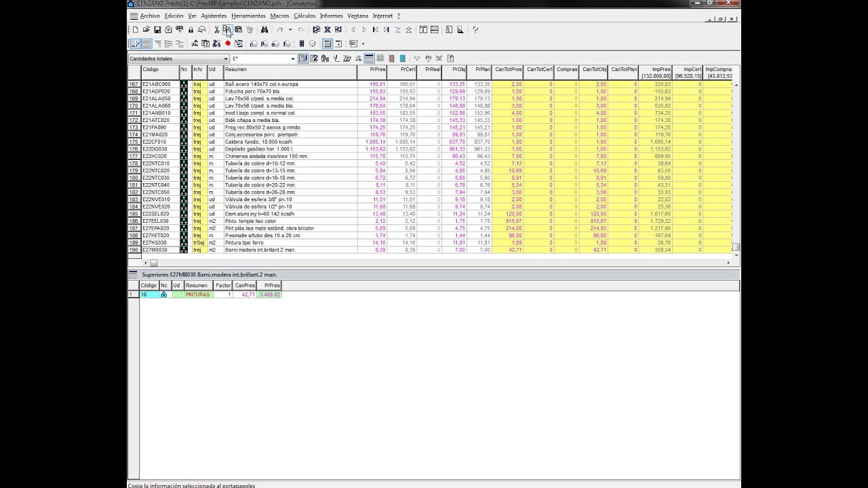868x488 pixels.
Task: Toggle the highlighted rows view icon
Action: [x=370, y=59]
